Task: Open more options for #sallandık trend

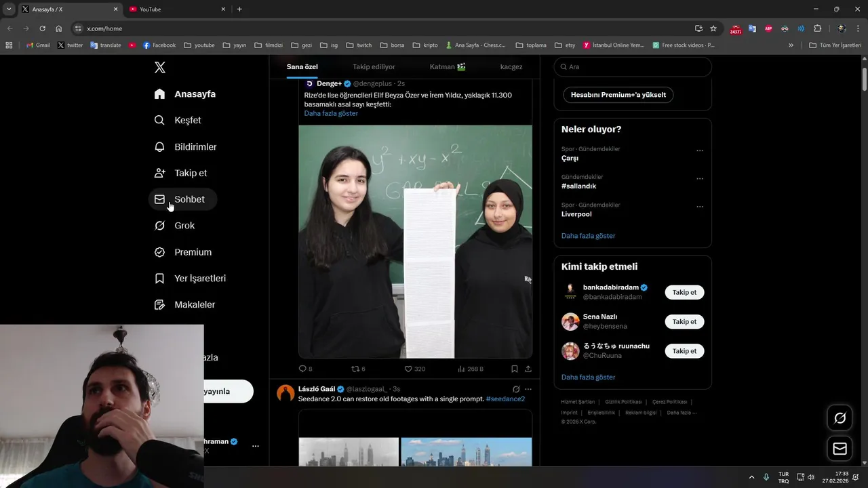Action: tap(700, 179)
